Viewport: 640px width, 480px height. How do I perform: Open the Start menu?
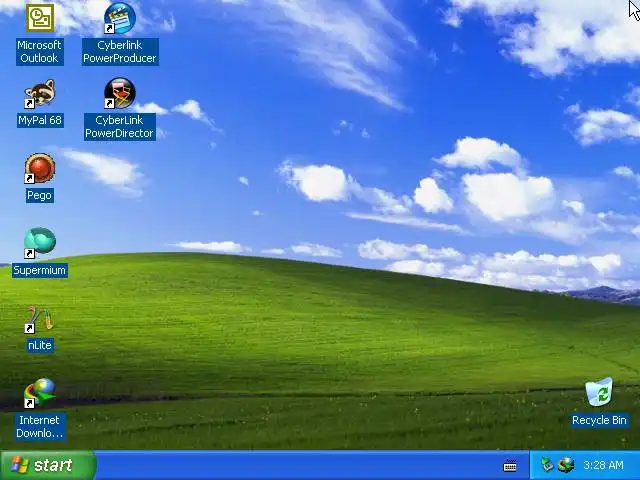tap(48, 465)
